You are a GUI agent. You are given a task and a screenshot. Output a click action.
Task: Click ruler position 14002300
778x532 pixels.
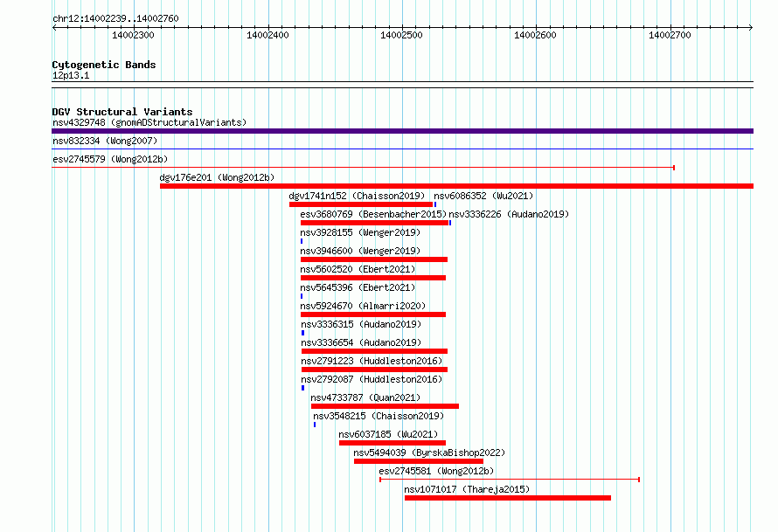coord(133,35)
